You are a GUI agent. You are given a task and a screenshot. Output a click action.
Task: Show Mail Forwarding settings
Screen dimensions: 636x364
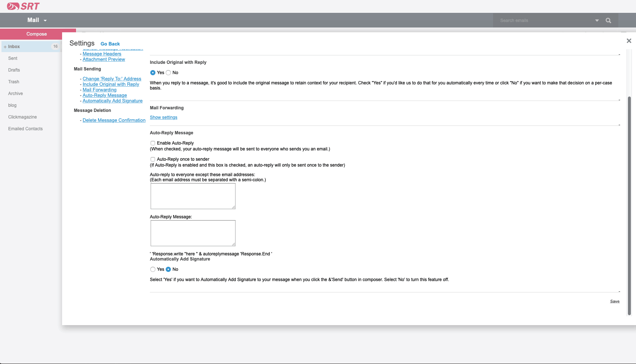[164, 117]
